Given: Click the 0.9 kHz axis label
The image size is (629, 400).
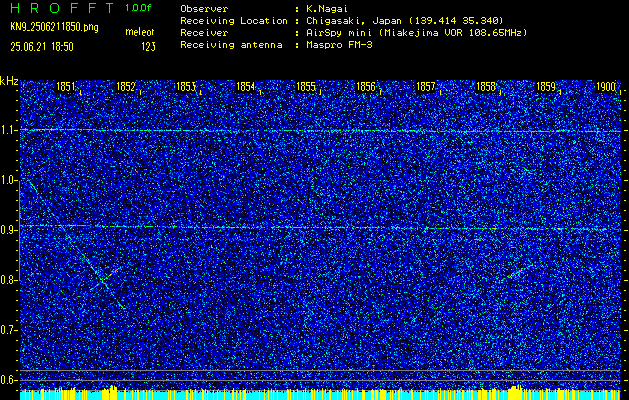Looking at the screenshot, I should [x=7, y=230].
